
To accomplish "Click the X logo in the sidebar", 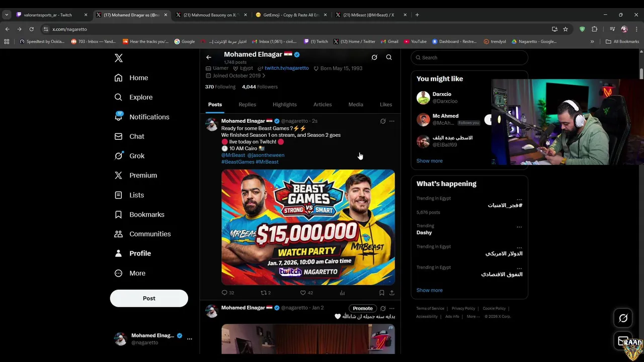I will point(119,58).
